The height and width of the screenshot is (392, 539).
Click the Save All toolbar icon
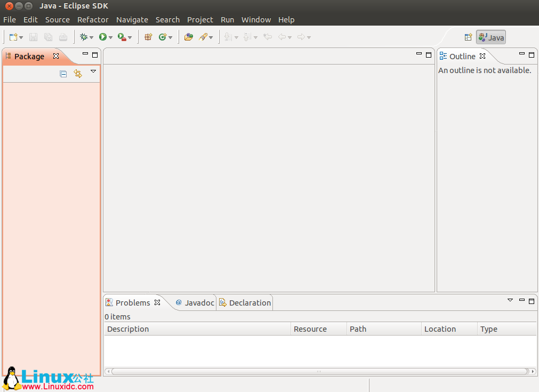[48, 37]
